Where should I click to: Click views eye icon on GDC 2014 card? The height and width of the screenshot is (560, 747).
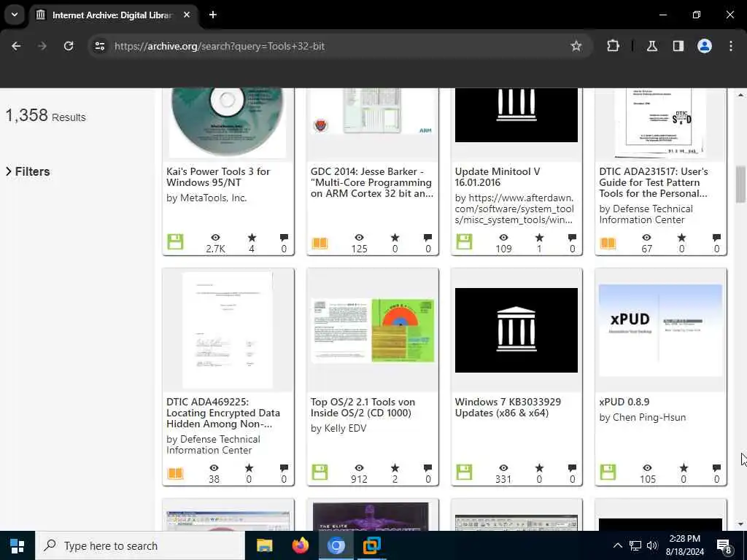[x=359, y=237]
